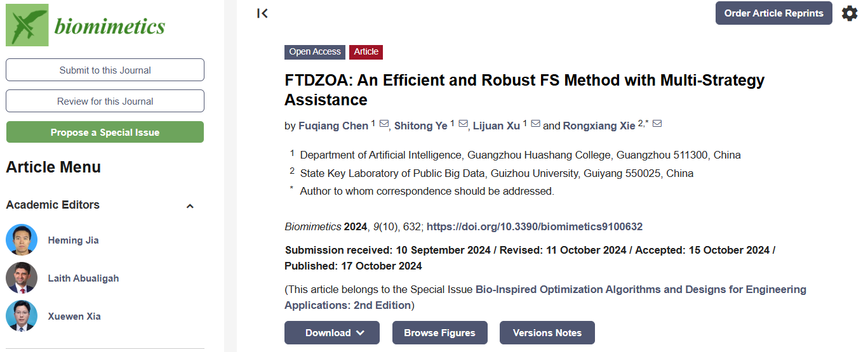Click Xuewen Xia's profile photo
Viewport: 868px width, 352px height.
[22, 316]
